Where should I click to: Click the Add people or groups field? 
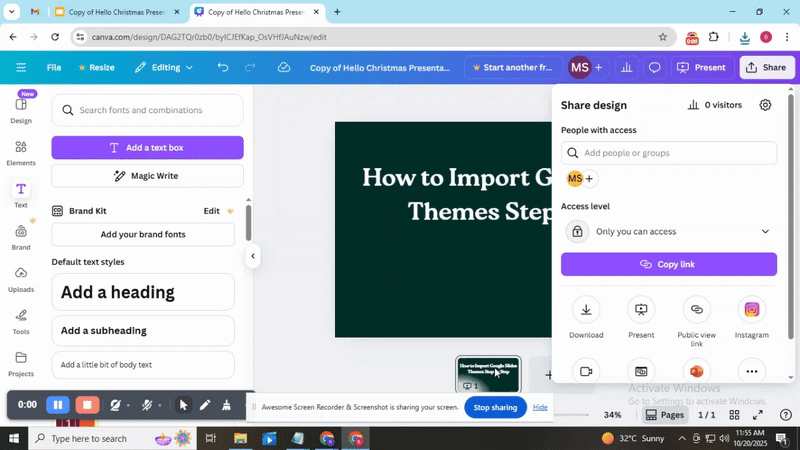click(668, 153)
